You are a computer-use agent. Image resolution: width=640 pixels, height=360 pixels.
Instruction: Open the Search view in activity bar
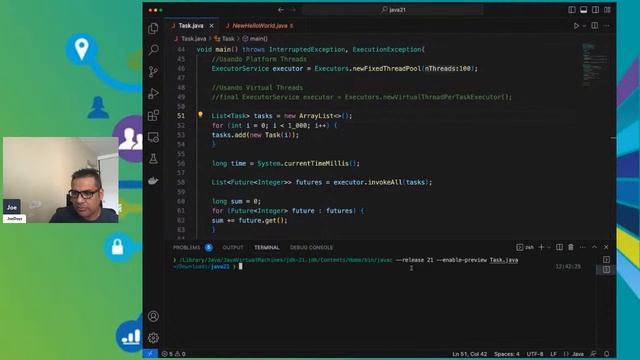[x=153, y=50]
